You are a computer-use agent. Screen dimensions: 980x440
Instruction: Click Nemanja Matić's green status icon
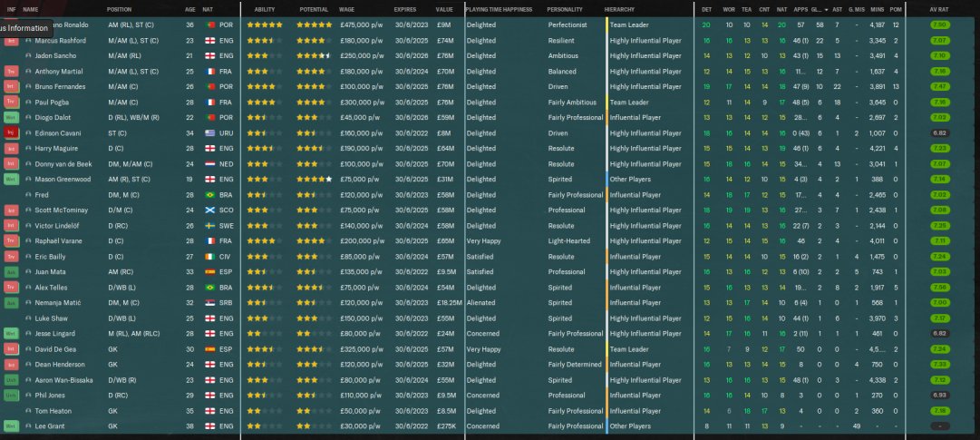(11, 303)
